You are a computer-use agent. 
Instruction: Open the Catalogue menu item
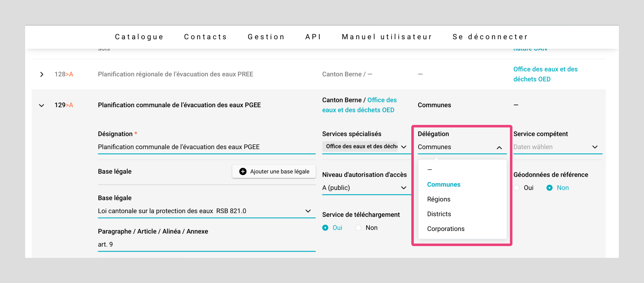point(139,37)
